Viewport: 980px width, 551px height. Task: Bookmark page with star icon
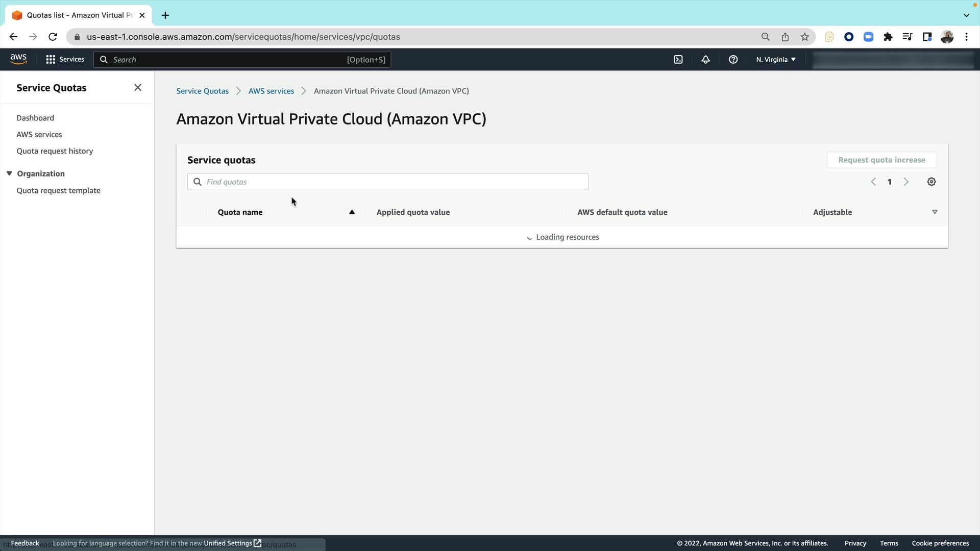[x=805, y=37]
